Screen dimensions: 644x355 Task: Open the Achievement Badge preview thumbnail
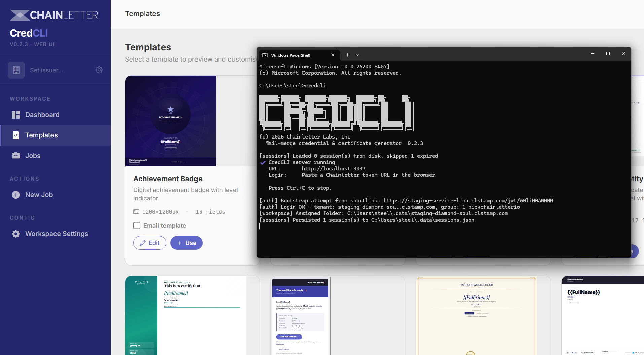(171, 121)
